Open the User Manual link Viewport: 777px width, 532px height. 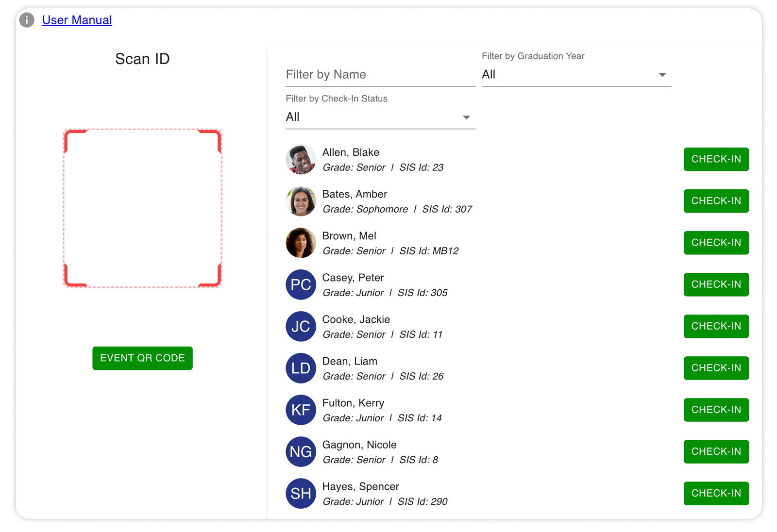click(x=77, y=20)
